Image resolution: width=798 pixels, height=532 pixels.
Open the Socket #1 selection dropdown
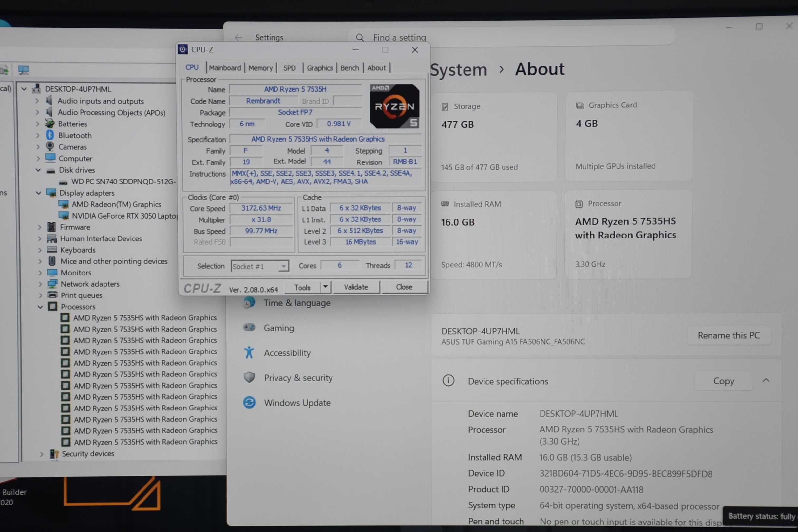coord(283,266)
